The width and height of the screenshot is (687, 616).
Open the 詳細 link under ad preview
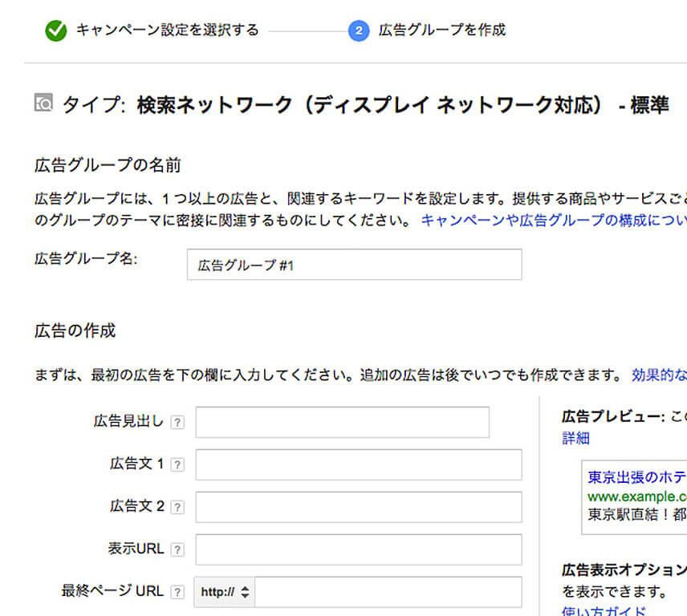tap(575, 438)
